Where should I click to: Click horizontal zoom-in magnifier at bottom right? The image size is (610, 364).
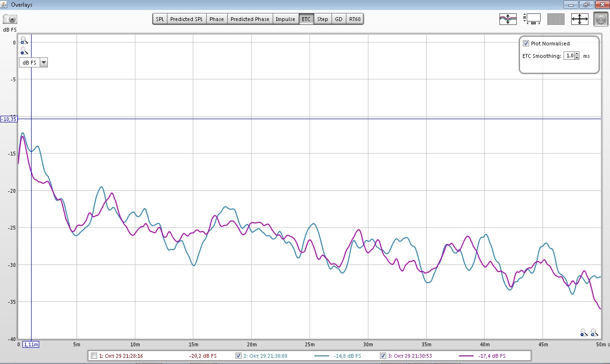[594, 331]
